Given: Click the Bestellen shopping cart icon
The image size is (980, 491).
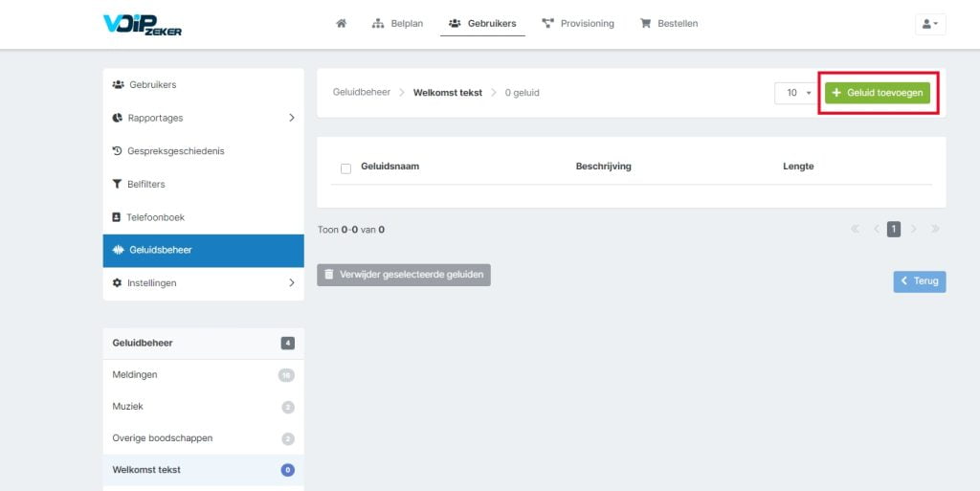Looking at the screenshot, I should pyautogui.click(x=646, y=24).
